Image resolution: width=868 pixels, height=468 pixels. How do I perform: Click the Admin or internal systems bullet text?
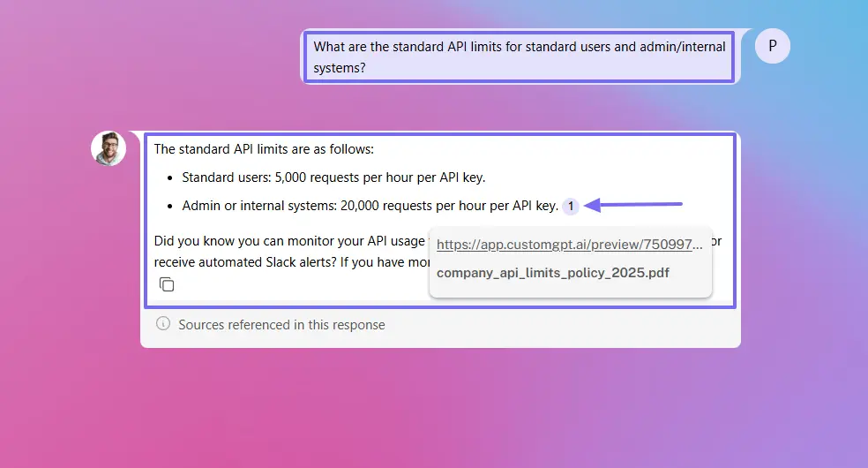tap(370, 206)
